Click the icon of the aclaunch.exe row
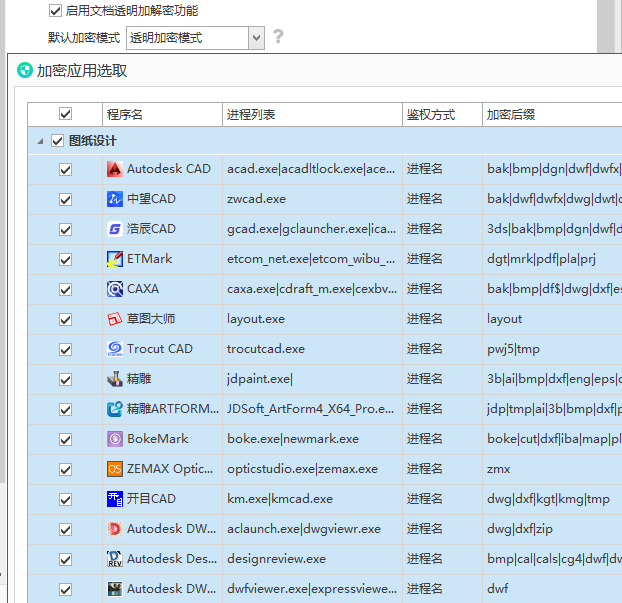The height and width of the screenshot is (603, 622). click(x=115, y=529)
